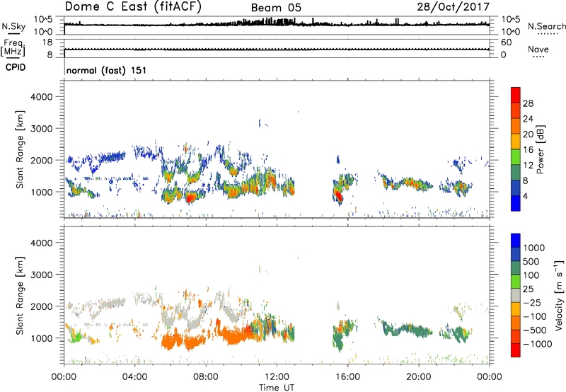Screen dimensions: 566x392
Task: Click the '3000' range tick in power panel
Action: point(41,129)
